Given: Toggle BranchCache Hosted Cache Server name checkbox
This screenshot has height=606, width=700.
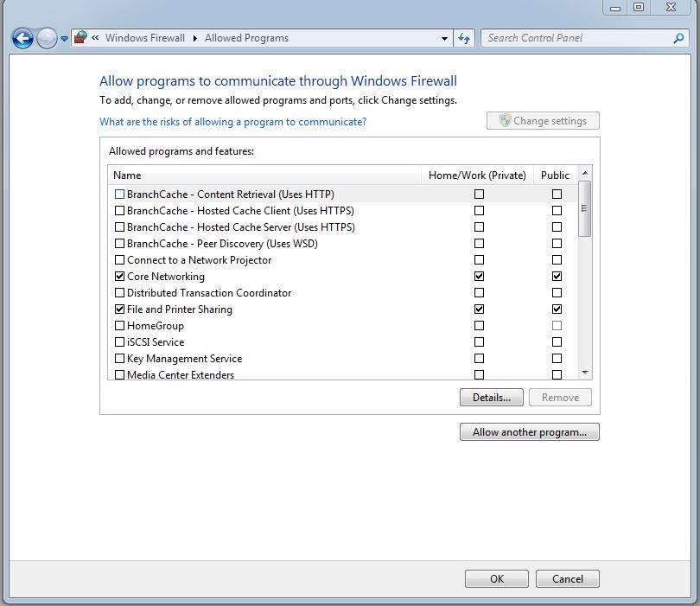Looking at the screenshot, I should click(x=119, y=226).
